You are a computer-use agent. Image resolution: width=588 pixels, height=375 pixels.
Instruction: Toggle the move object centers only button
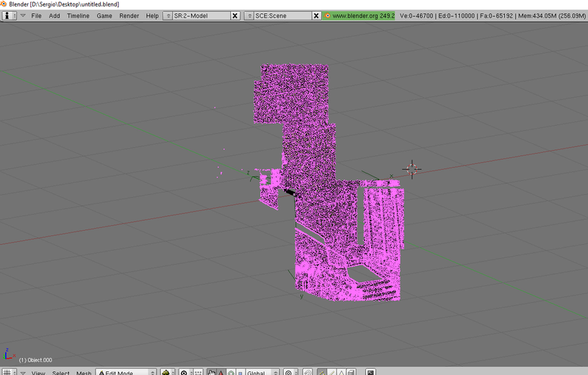click(x=198, y=372)
